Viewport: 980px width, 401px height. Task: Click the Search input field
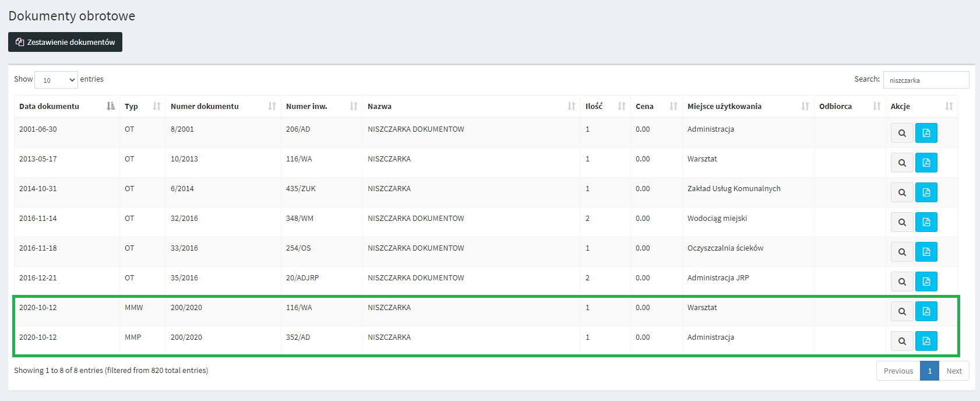926,80
